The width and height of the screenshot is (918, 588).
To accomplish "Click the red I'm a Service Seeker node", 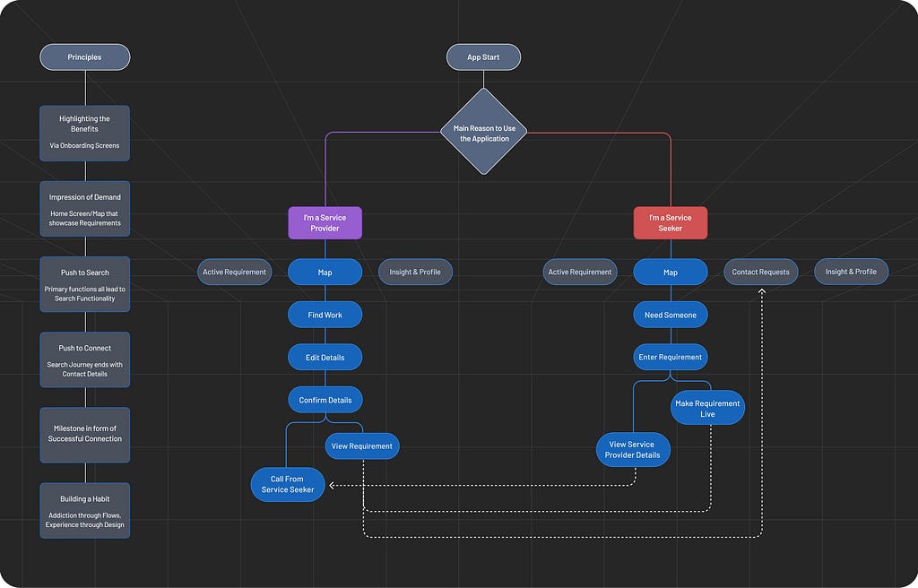I will pos(671,222).
